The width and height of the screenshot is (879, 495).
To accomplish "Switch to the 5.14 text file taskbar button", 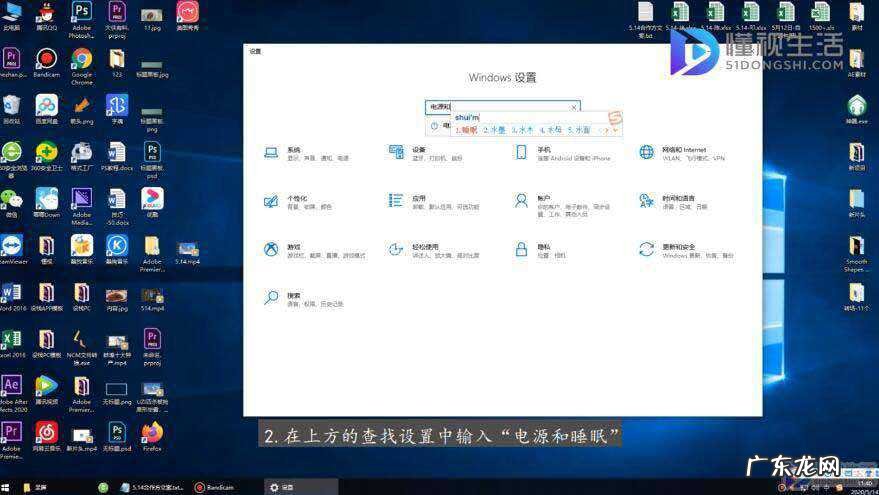I will pos(152,487).
